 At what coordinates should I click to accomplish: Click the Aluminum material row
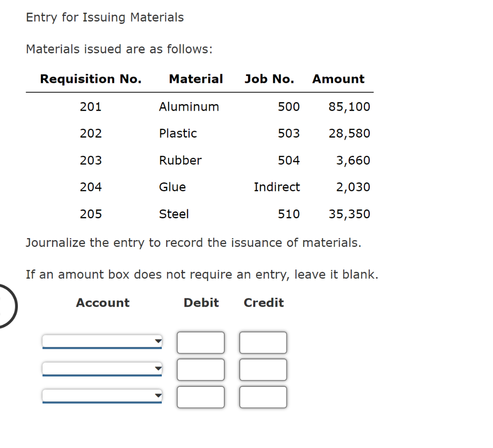click(x=189, y=107)
